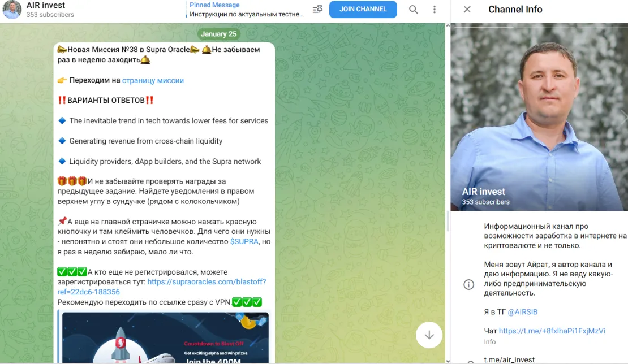Image resolution: width=628 pixels, height=364 pixels.
Task: Click the Supra rocket preview image
Action: [165, 337]
